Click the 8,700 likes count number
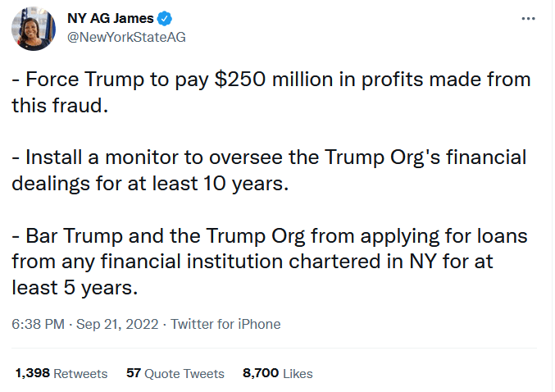This screenshot has height=392, width=555. pyautogui.click(x=262, y=373)
